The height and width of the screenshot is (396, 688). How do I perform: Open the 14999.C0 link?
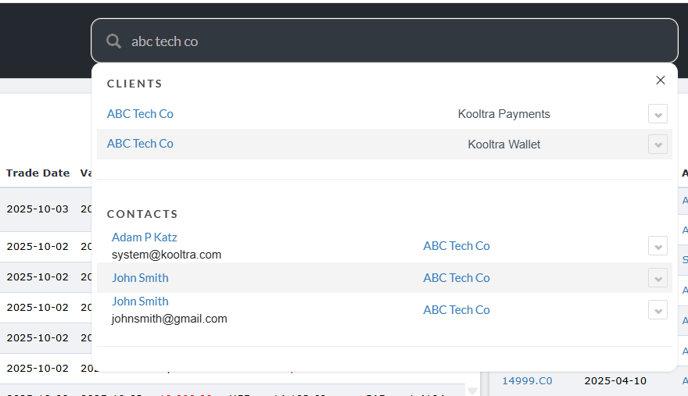527,381
